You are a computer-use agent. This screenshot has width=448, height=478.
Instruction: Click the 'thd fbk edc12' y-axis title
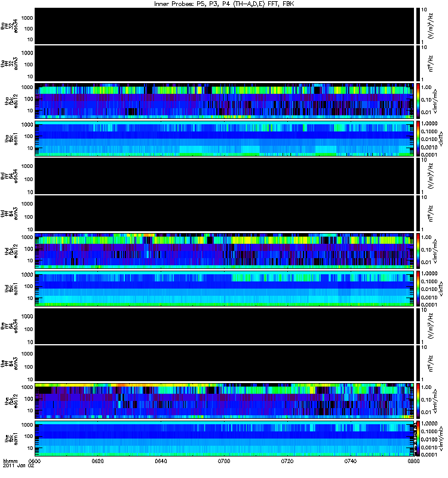pyautogui.click(x=11, y=250)
